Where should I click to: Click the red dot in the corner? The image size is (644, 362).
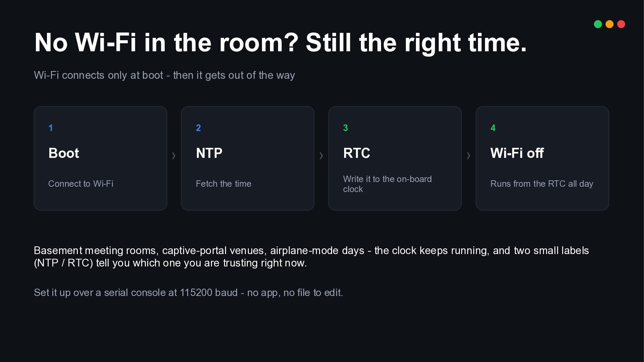point(621,24)
